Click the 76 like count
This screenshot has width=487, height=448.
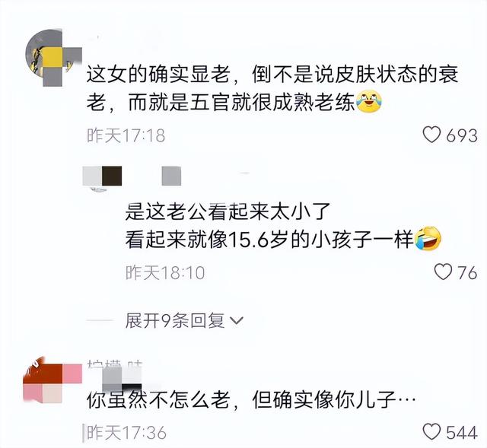tap(467, 272)
